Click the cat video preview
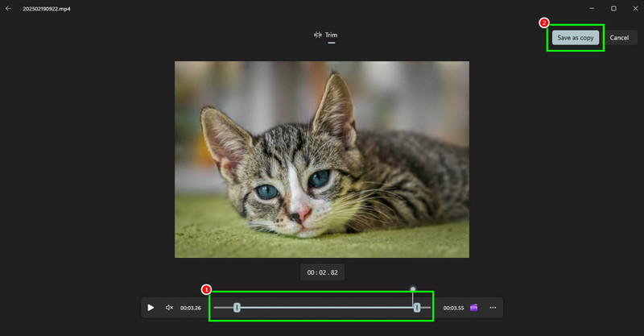Image resolution: width=644 pixels, height=336 pixels. click(321, 160)
